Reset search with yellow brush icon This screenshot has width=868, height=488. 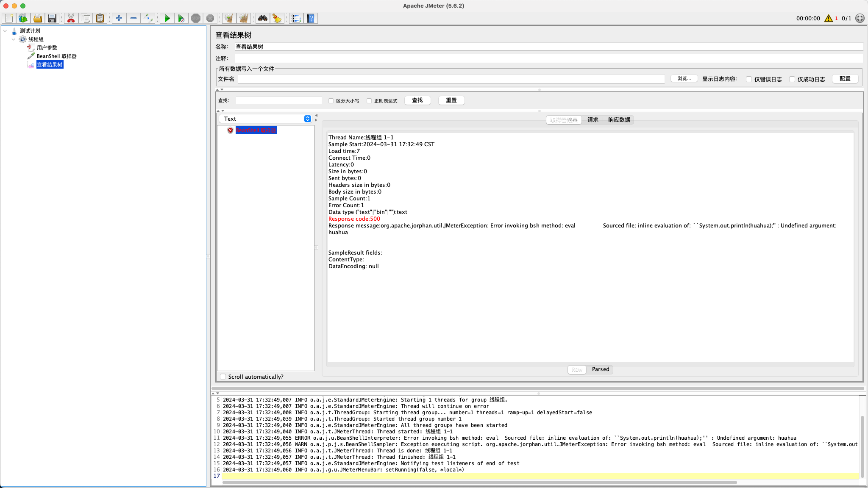point(277,18)
